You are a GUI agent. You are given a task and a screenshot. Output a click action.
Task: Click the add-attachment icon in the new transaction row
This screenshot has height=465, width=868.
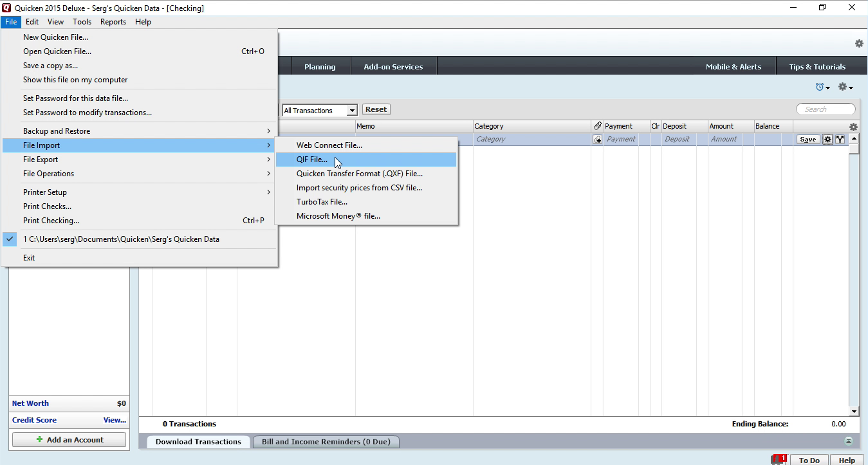click(x=597, y=139)
